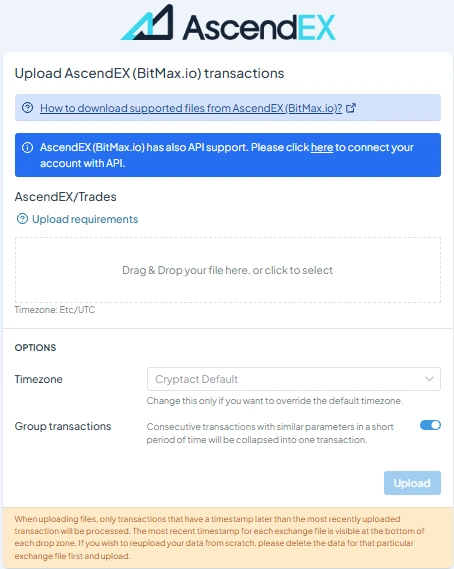Open the Timezone dropdown

[294, 379]
